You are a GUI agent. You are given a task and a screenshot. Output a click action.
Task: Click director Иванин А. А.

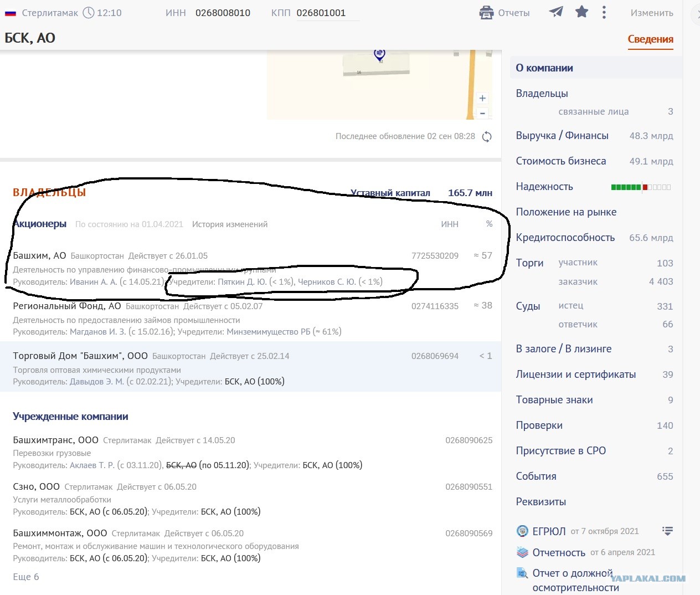click(93, 281)
